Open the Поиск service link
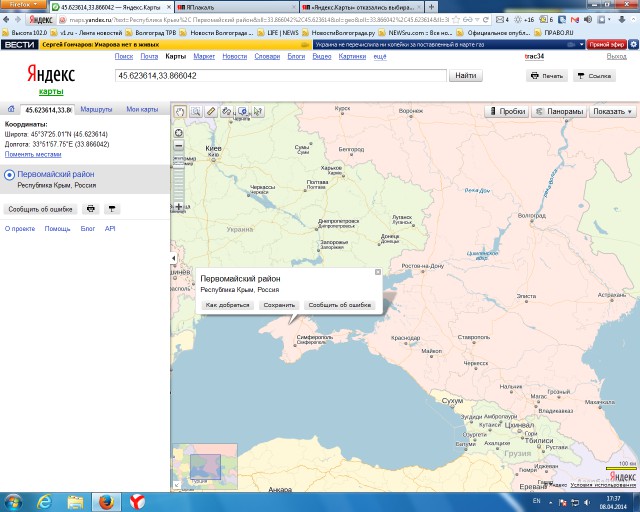The image size is (640, 512). point(124,56)
